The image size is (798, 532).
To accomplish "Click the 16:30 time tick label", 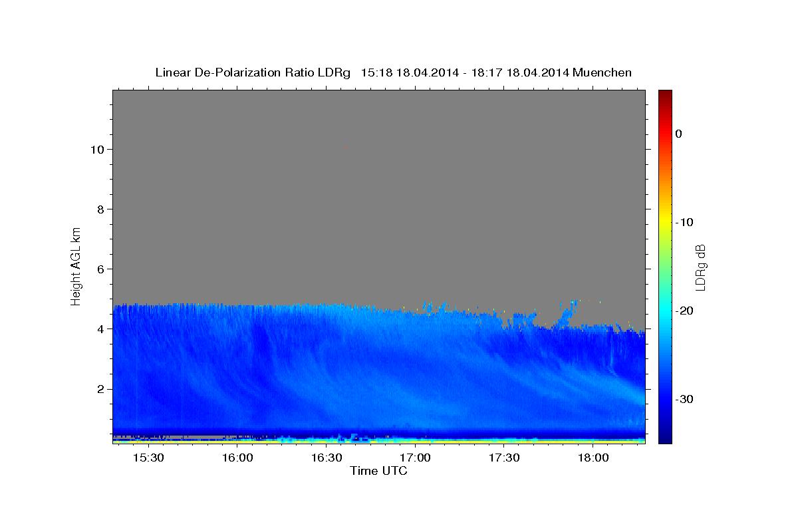I will (326, 458).
